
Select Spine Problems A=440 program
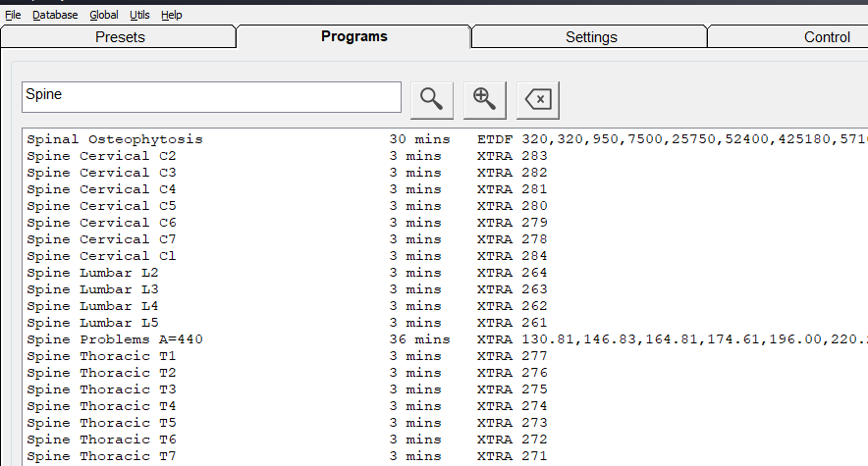point(447,339)
